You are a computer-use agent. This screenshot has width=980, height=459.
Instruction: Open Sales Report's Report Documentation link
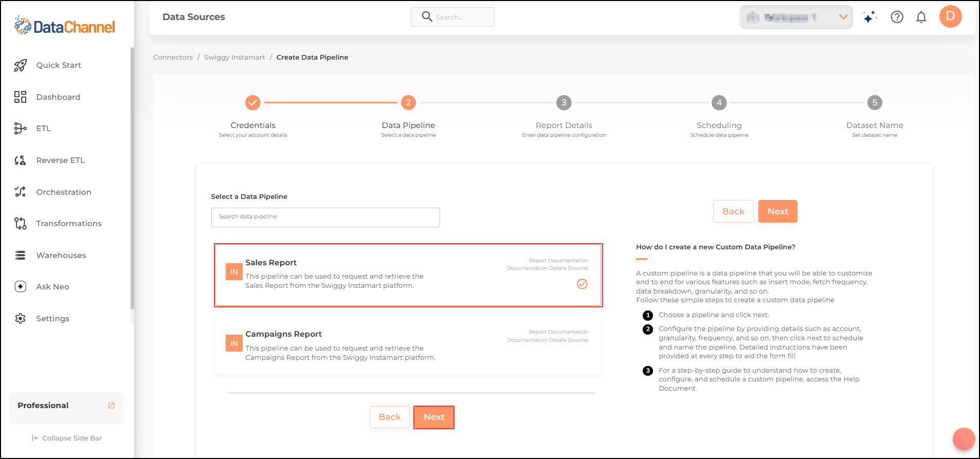click(x=559, y=261)
